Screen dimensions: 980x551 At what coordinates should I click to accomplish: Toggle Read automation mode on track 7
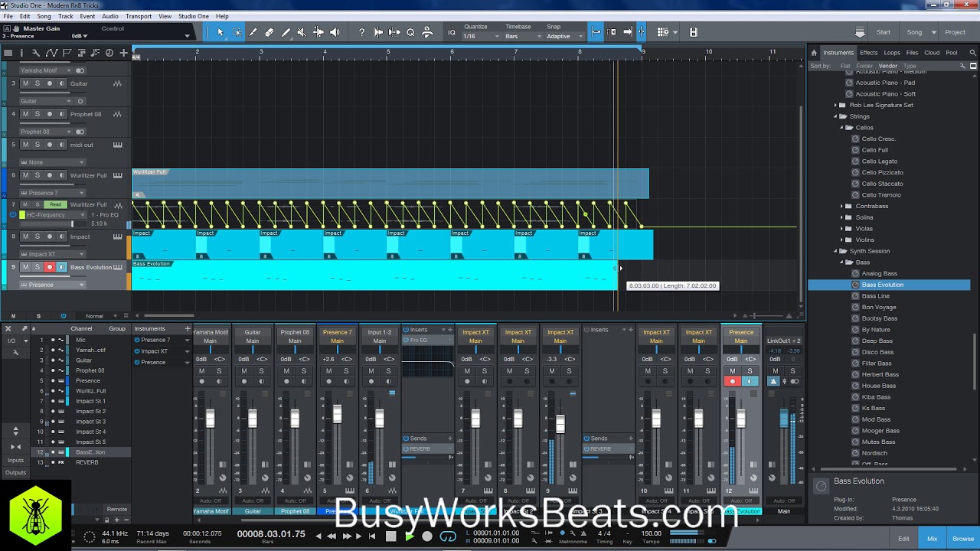click(55, 204)
